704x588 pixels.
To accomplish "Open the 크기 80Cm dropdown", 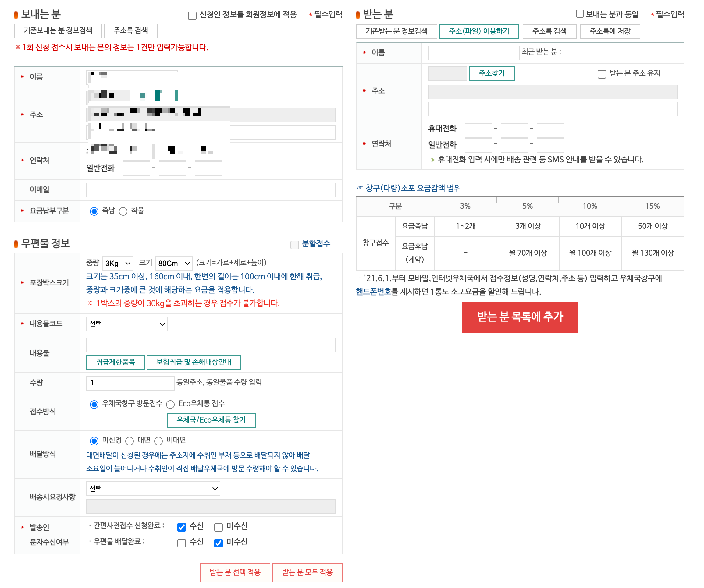I will 174,263.
